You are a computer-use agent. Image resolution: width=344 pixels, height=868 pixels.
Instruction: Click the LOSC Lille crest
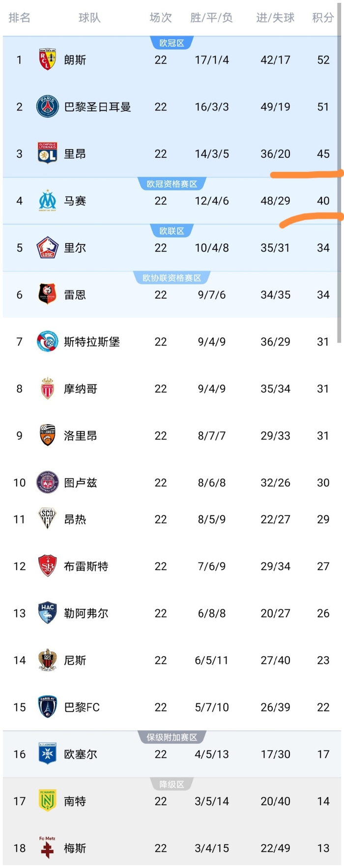47,248
